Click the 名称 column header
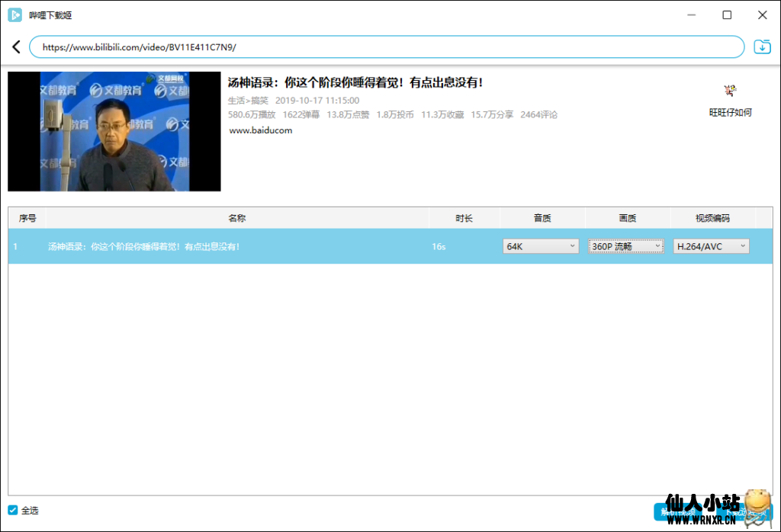The image size is (781, 532). pyautogui.click(x=237, y=218)
